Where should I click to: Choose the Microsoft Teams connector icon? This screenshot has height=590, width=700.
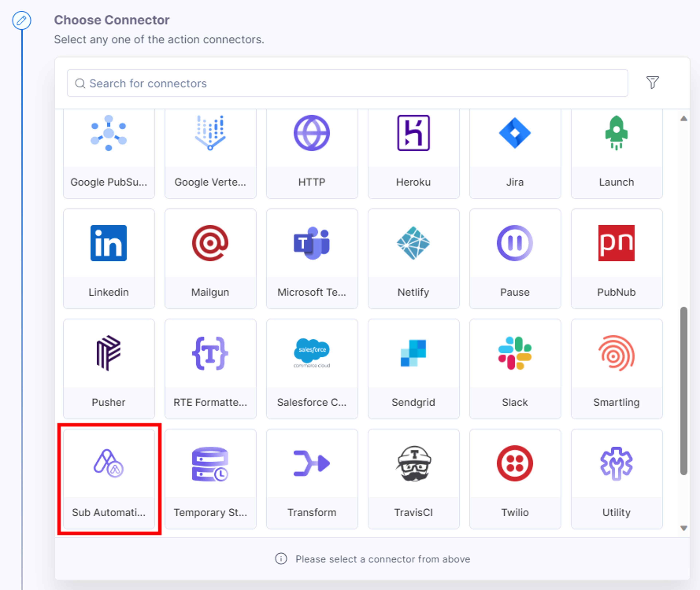pos(312,243)
